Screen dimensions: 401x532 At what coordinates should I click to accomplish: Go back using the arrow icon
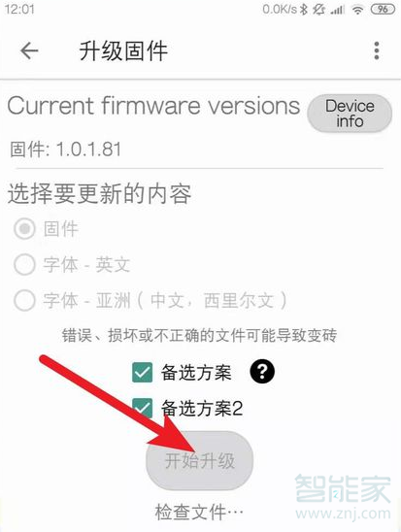click(x=29, y=50)
